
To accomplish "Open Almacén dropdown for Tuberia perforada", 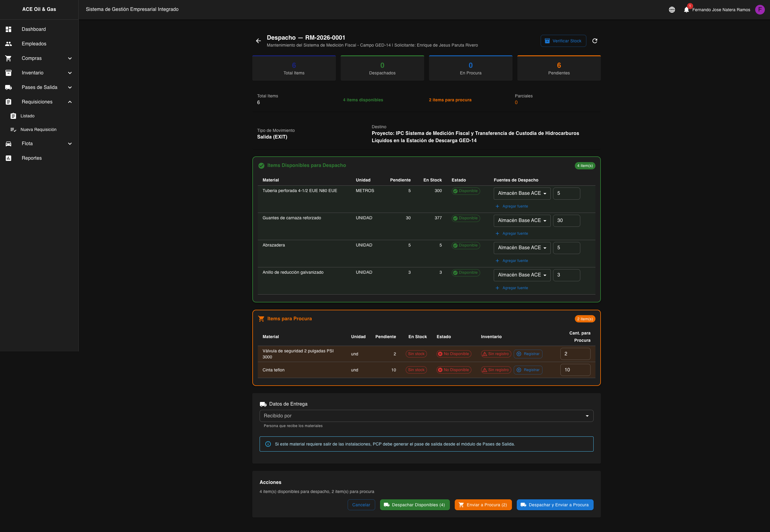I will 522,193.
